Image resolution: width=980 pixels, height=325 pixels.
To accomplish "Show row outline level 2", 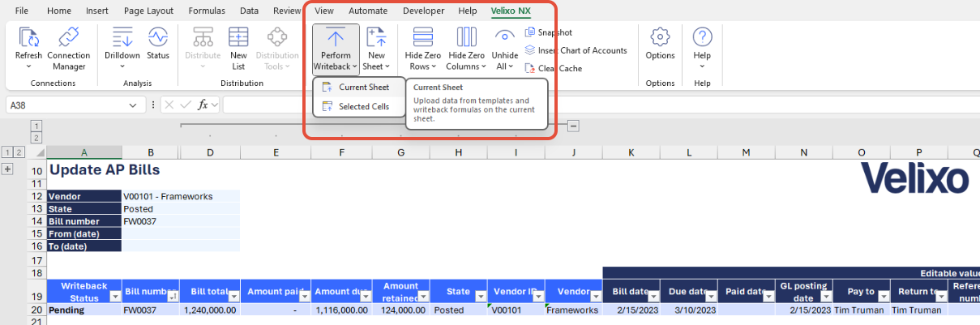I will click(19, 152).
